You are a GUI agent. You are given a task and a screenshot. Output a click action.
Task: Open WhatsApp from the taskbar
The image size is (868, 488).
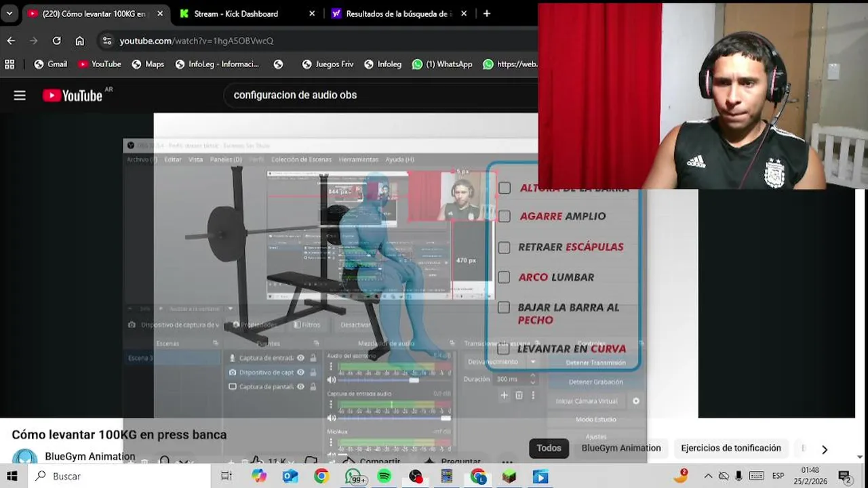pos(353,476)
